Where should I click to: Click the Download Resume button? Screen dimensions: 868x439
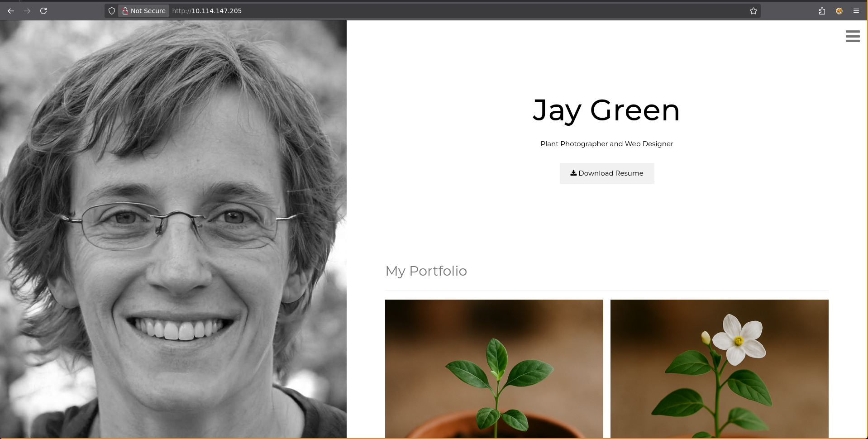pyautogui.click(x=607, y=173)
